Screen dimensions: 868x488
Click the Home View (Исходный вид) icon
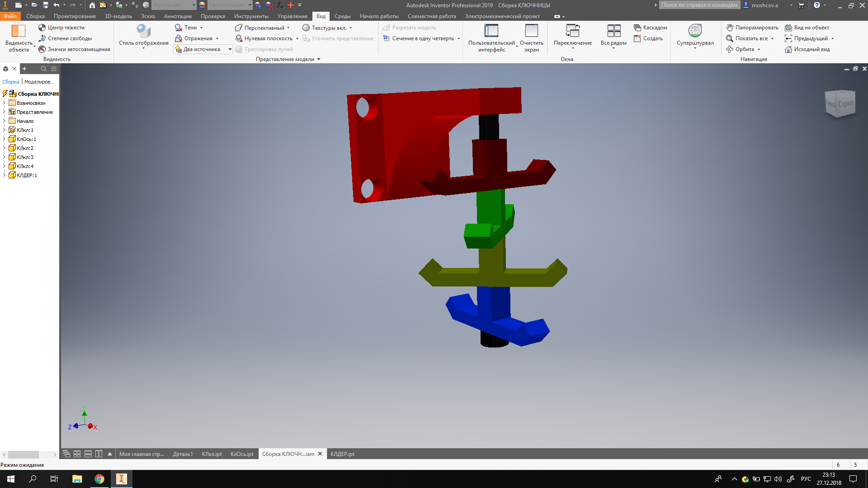pyautogui.click(x=788, y=49)
